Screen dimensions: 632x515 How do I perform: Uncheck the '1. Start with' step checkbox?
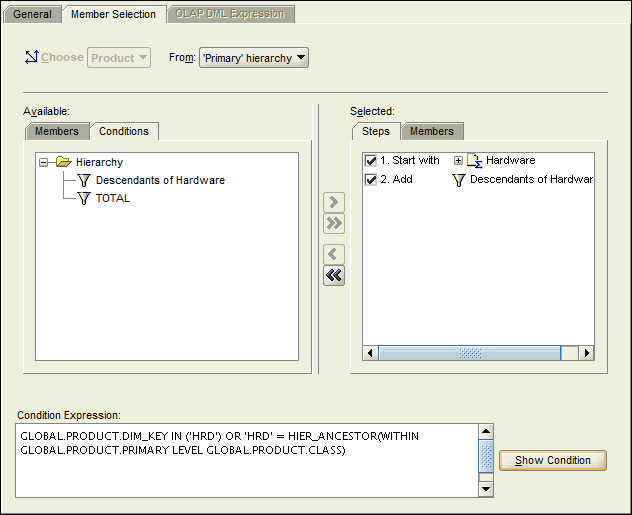pos(371,160)
